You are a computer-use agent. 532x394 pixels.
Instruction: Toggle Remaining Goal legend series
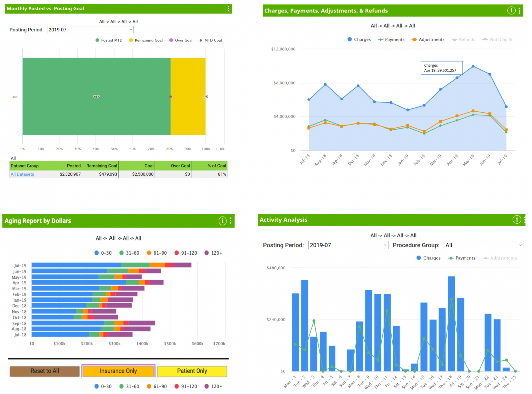pyautogui.click(x=146, y=40)
